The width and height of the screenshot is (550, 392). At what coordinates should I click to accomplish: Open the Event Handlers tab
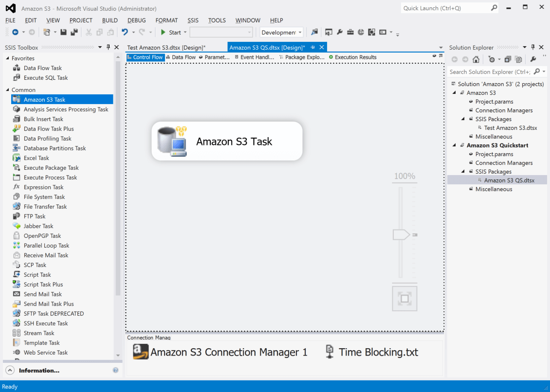pos(254,57)
